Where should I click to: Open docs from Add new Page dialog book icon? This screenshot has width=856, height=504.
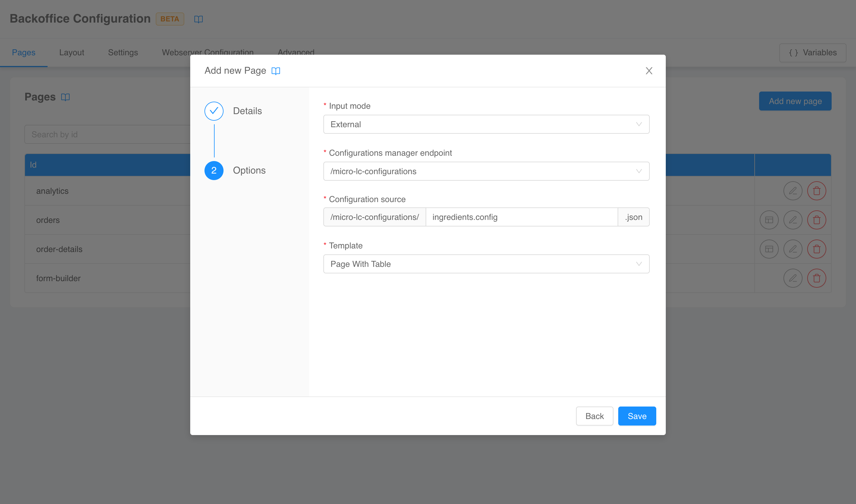pyautogui.click(x=276, y=71)
